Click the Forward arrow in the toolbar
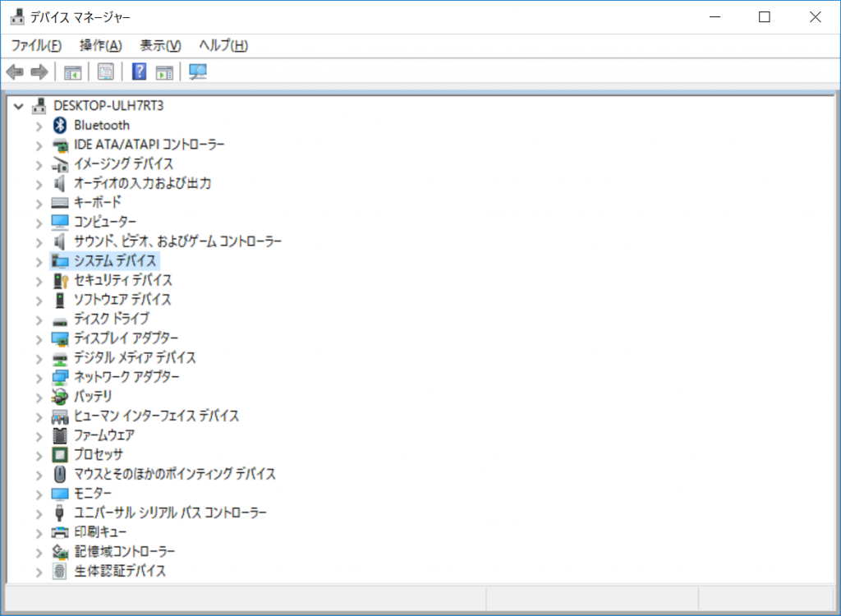 39,71
